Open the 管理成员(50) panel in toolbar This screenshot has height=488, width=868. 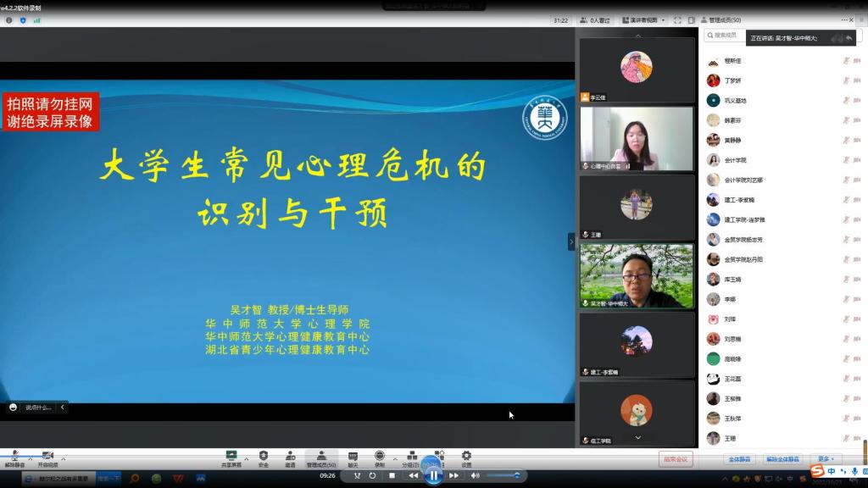click(321, 457)
